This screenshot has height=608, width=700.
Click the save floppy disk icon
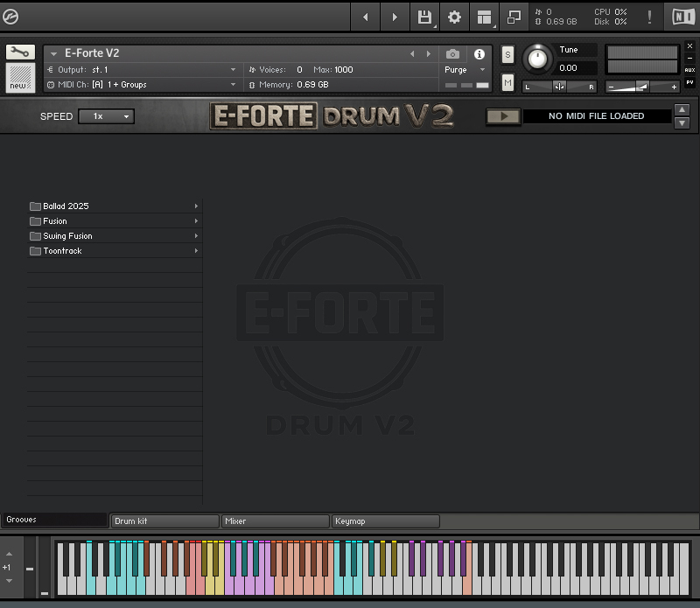pyautogui.click(x=424, y=17)
